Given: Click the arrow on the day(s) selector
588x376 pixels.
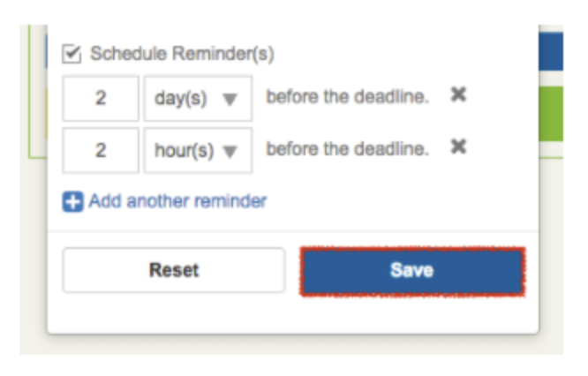Looking at the screenshot, I should tap(230, 100).
